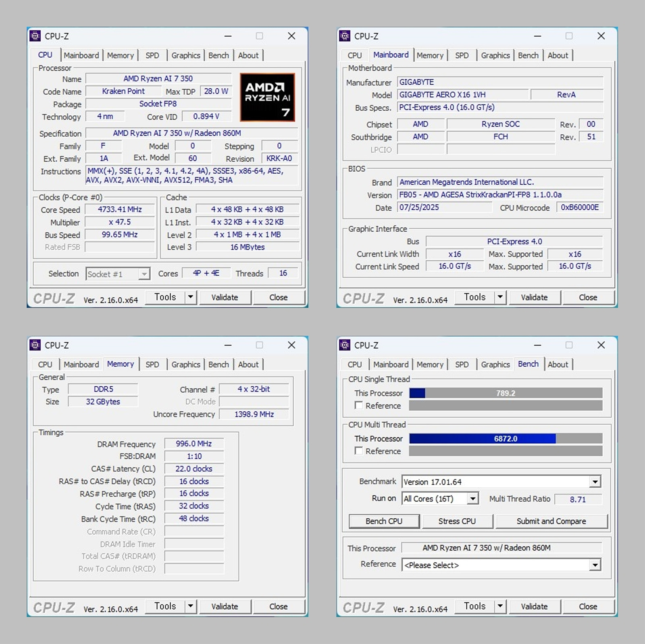Click the Channel # value 4 x 32-bit
The height and width of the screenshot is (644, 645).
[x=254, y=389]
